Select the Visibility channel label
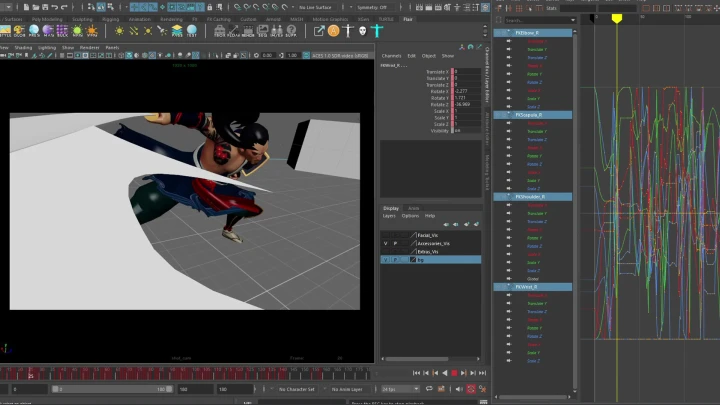 pyautogui.click(x=439, y=130)
